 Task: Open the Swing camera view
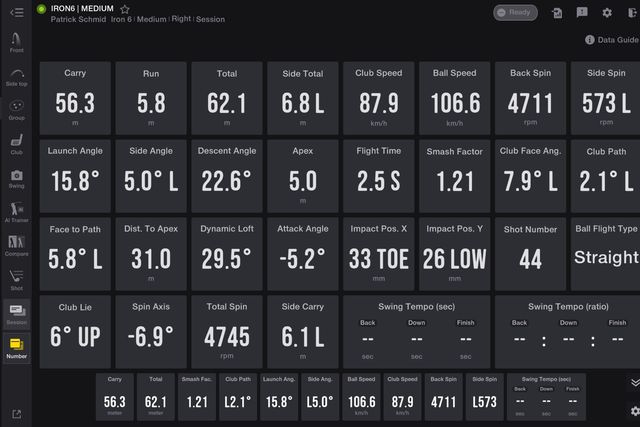(x=16, y=178)
